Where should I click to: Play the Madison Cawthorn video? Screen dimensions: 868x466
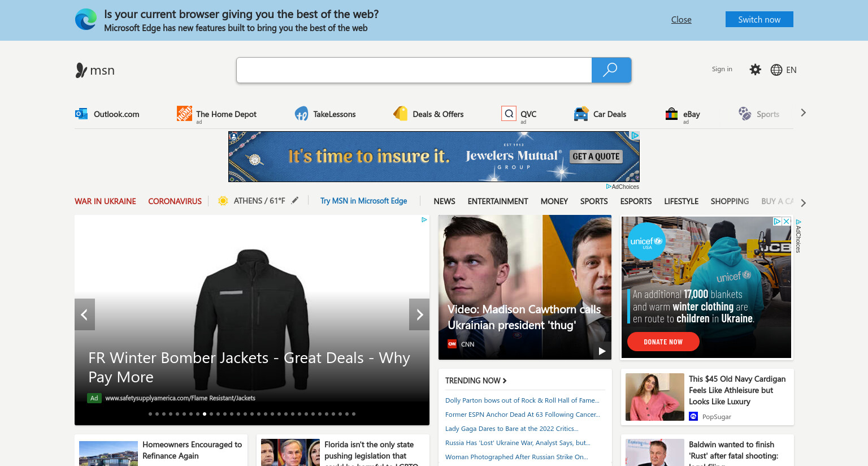(x=602, y=351)
